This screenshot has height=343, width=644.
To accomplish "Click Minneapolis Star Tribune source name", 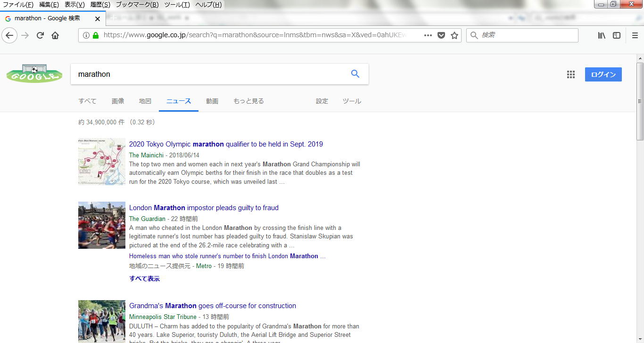I will point(163,317).
